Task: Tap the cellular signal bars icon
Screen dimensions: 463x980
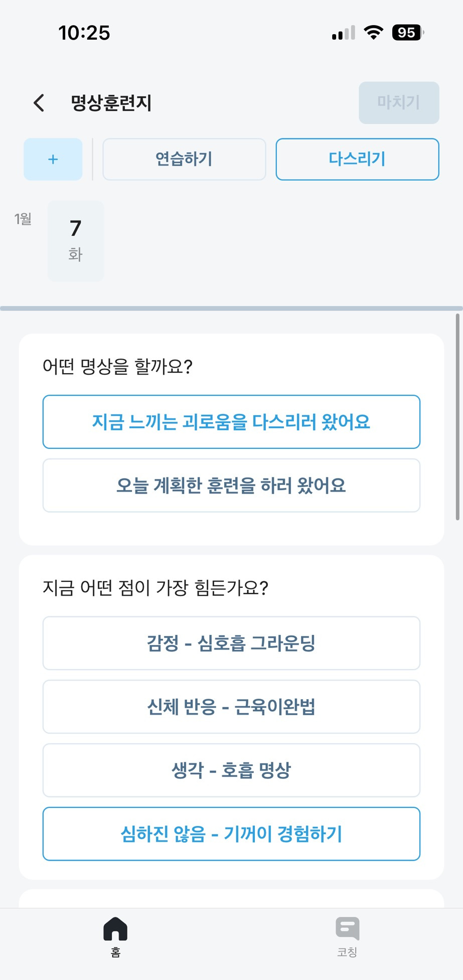Action: (344, 33)
